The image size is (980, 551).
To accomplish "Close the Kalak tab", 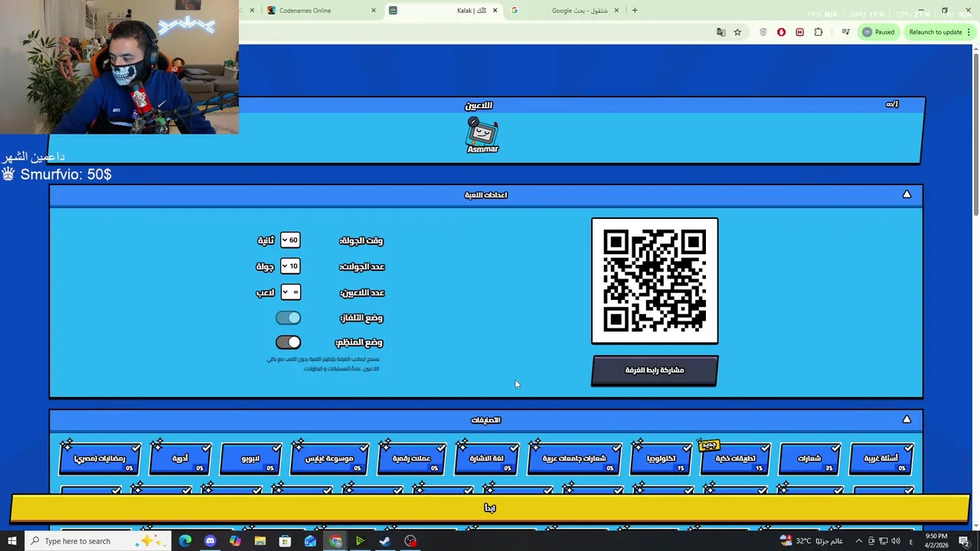I will [495, 11].
